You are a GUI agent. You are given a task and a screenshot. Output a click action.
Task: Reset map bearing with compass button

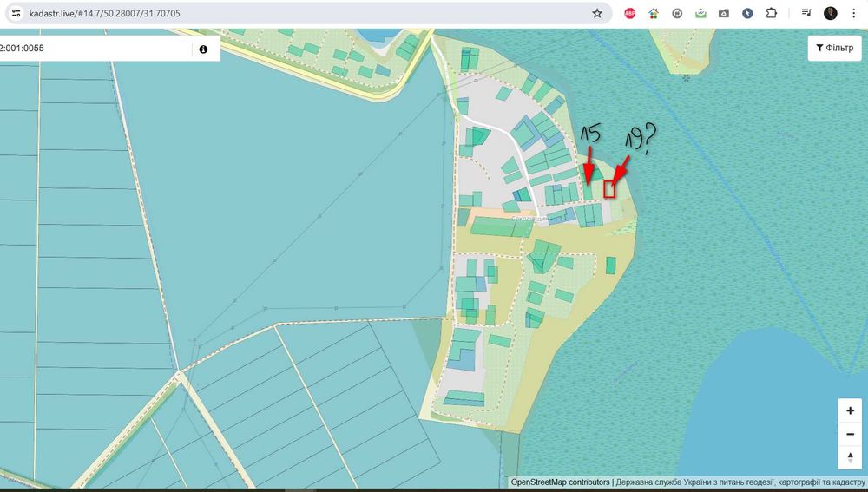850,457
